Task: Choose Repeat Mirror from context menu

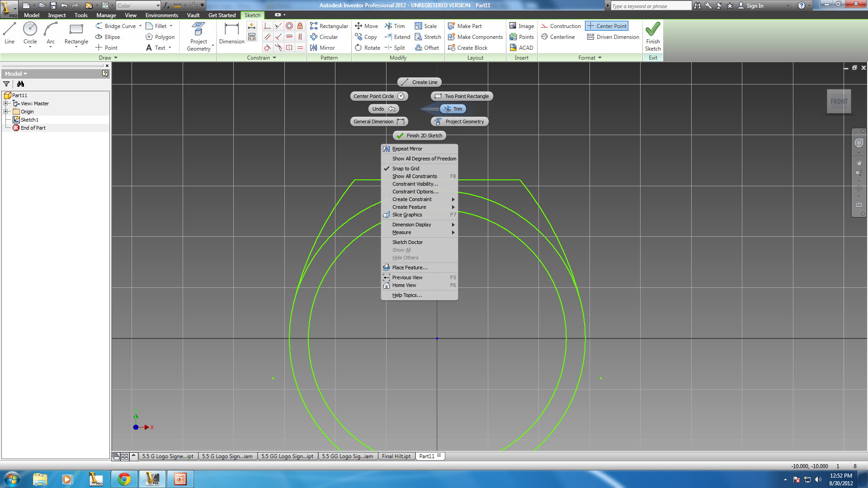Action: point(420,149)
